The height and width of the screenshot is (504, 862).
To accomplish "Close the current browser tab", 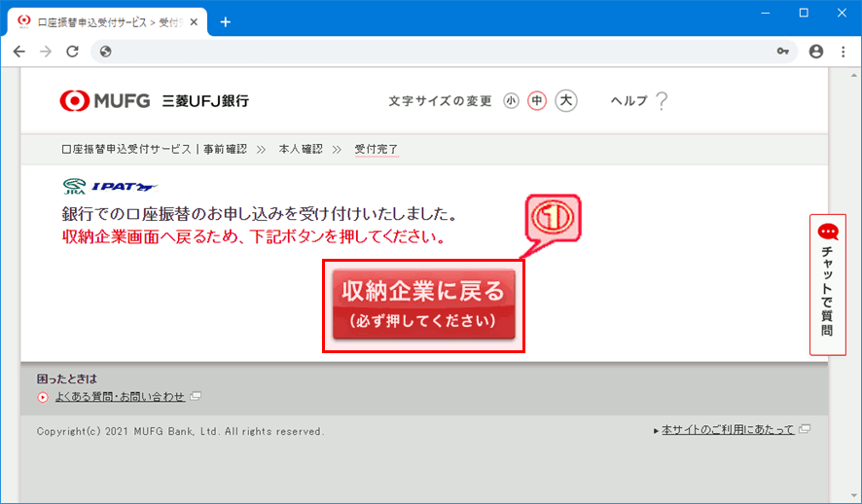I will coord(198,21).
